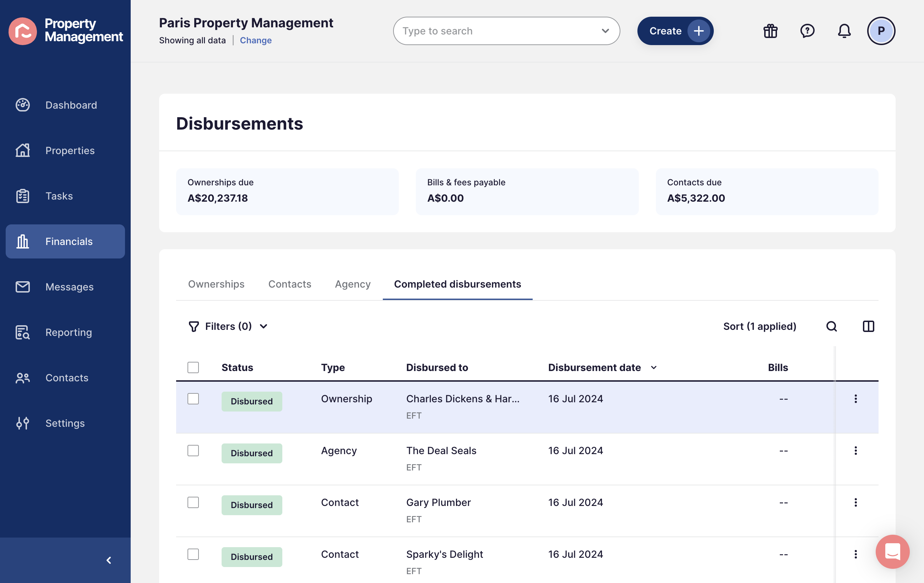Open Dashboard from the sidebar
The height and width of the screenshot is (583, 924).
pyautogui.click(x=65, y=105)
